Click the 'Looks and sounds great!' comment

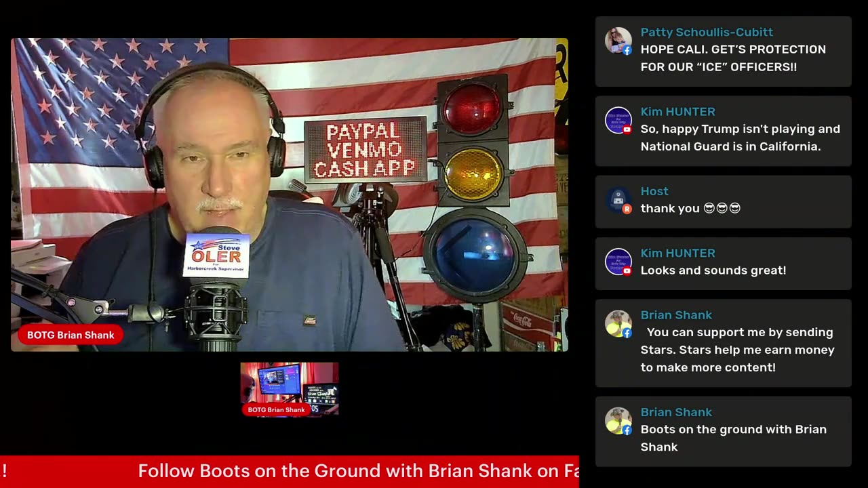(x=713, y=270)
